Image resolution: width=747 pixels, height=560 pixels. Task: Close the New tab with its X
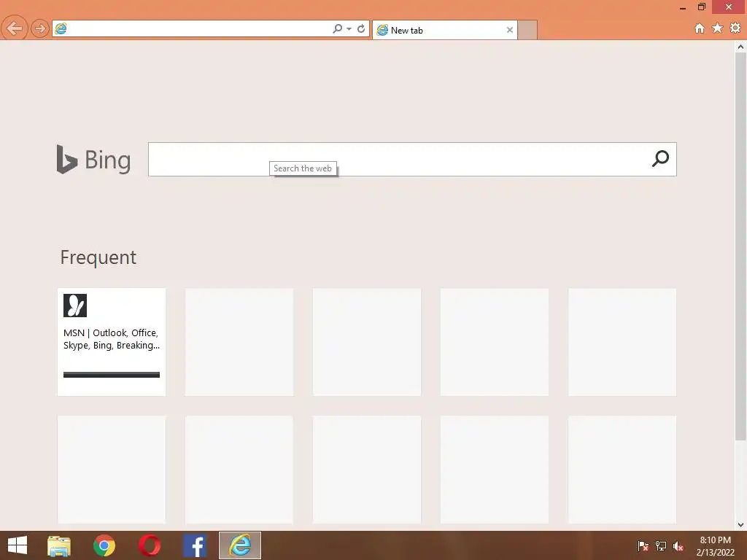pos(510,30)
